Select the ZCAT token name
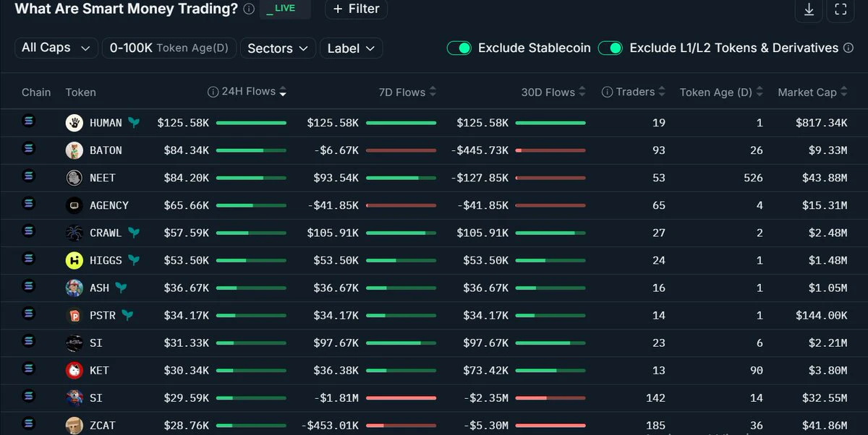Screen dimensions: 868x435 click(x=103, y=425)
